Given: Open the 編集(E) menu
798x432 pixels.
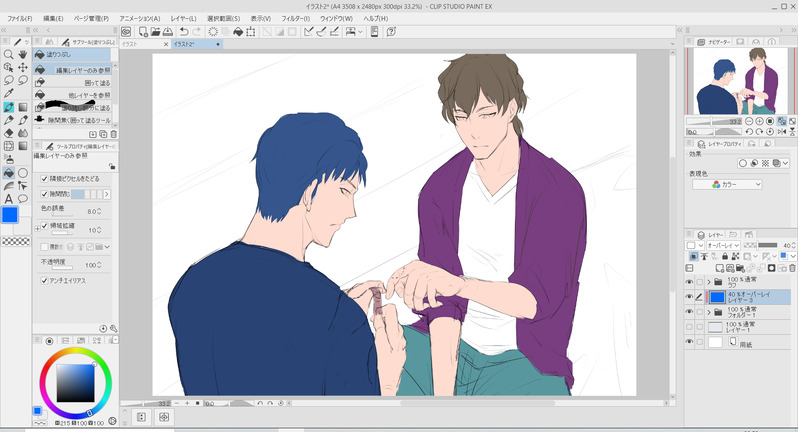Looking at the screenshot, I should (53, 18).
